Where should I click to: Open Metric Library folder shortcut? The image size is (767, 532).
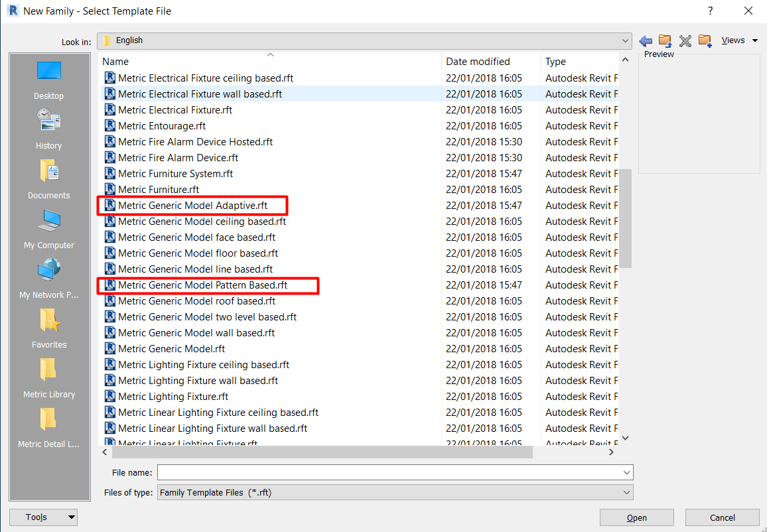49,379
